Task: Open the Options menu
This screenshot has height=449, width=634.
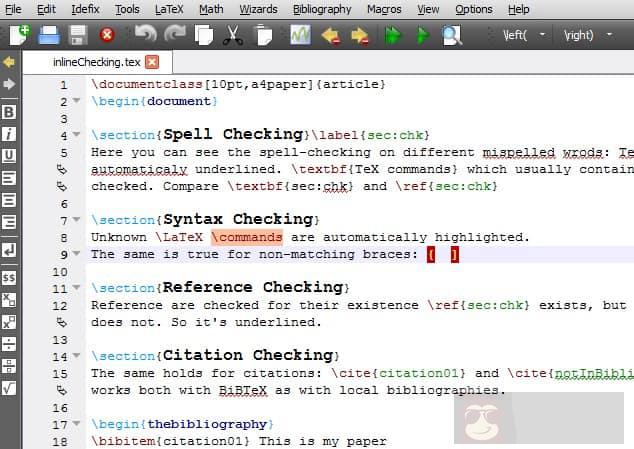Action: (474, 9)
